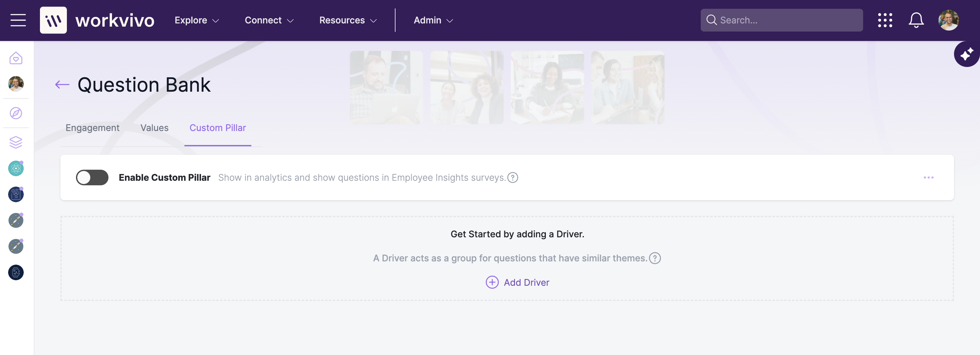Image resolution: width=980 pixels, height=355 pixels.
Task: Click 'A Driver acts as a group' text
Action: click(510, 258)
